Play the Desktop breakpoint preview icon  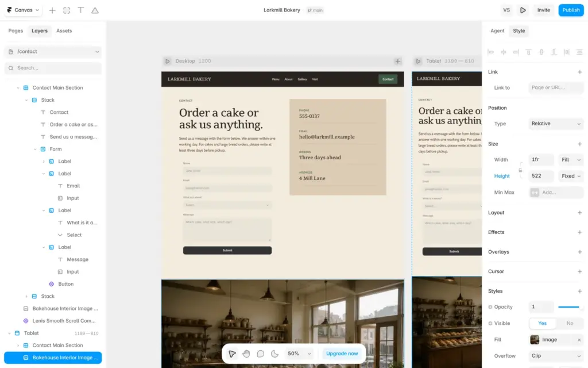click(x=167, y=61)
